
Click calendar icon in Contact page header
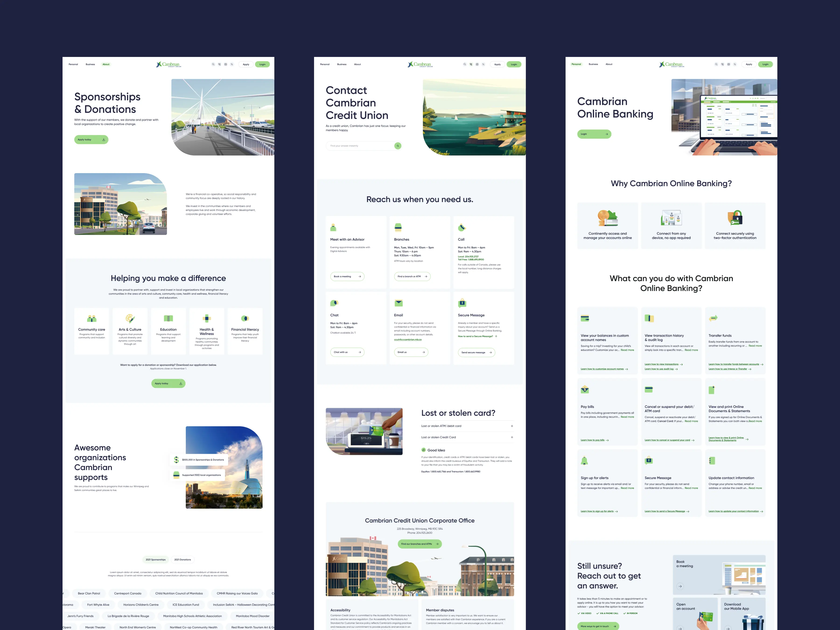[x=477, y=64]
